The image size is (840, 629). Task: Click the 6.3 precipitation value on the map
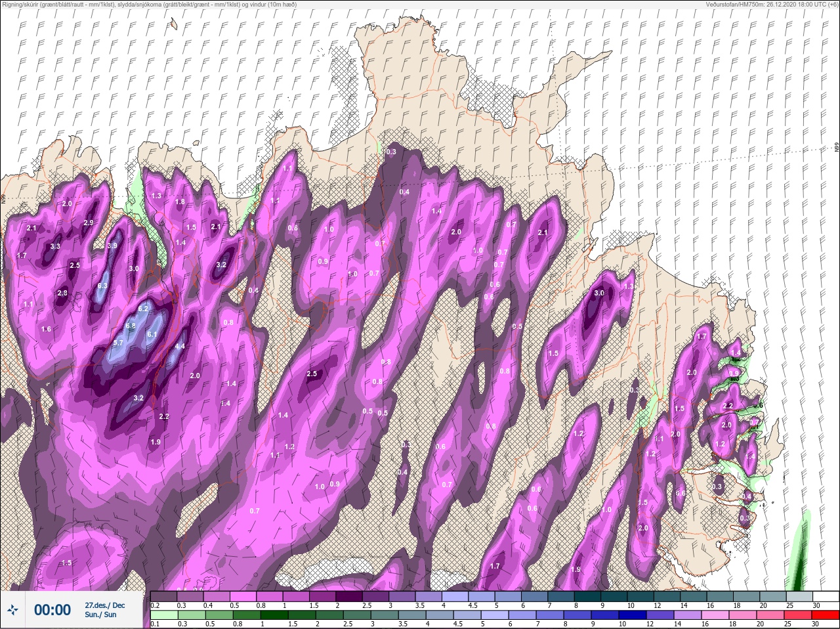tap(102, 286)
